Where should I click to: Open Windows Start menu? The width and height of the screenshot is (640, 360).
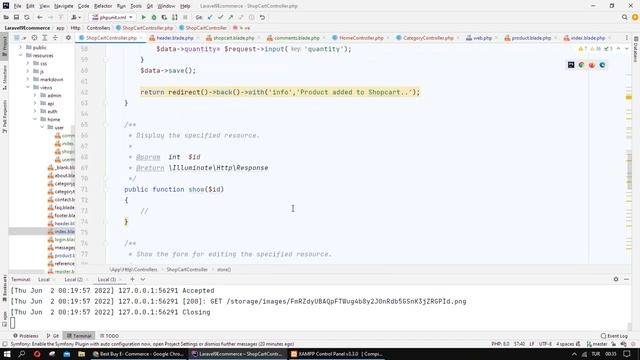tap(7, 354)
